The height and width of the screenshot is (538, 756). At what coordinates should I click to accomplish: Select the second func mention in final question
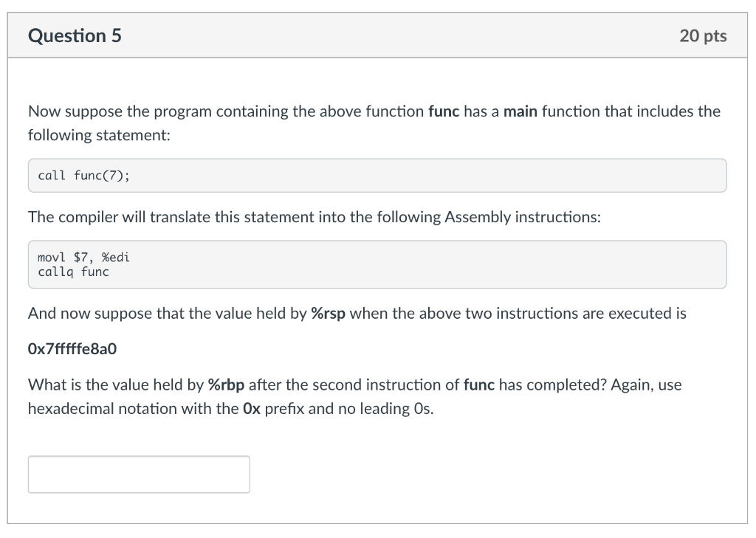(480, 384)
